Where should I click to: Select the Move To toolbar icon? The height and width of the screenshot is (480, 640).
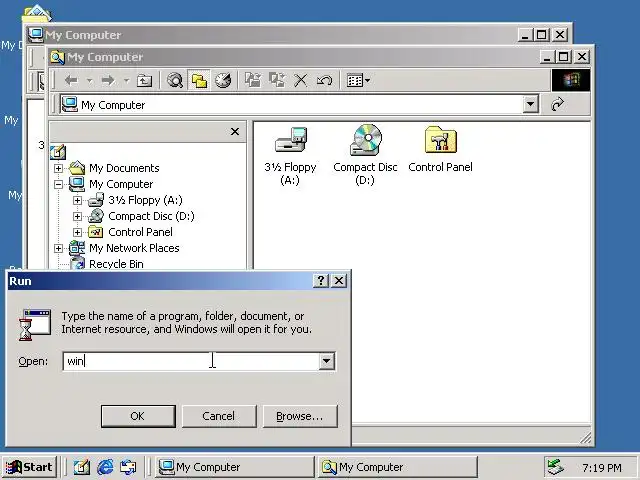point(253,80)
